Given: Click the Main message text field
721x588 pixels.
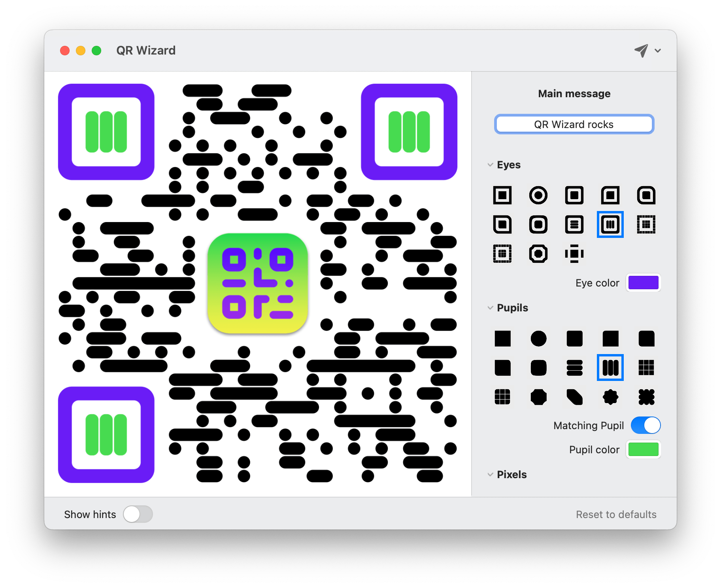Looking at the screenshot, I should pyautogui.click(x=574, y=124).
